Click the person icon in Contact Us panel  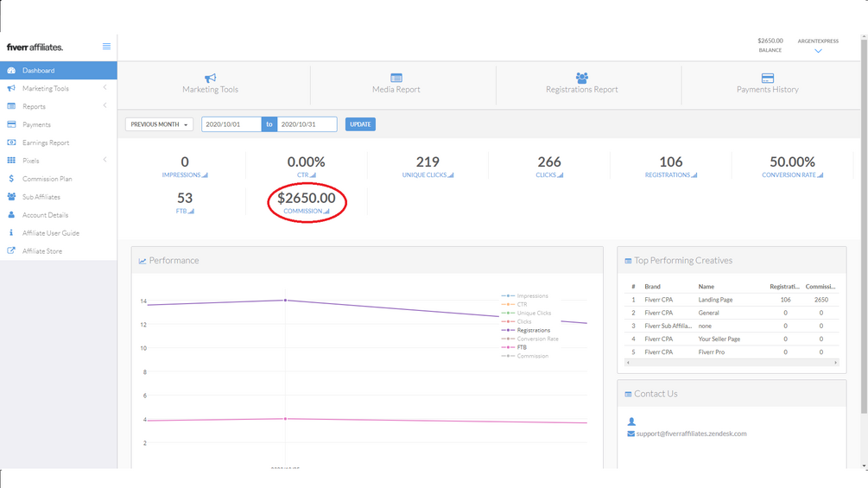(631, 421)
